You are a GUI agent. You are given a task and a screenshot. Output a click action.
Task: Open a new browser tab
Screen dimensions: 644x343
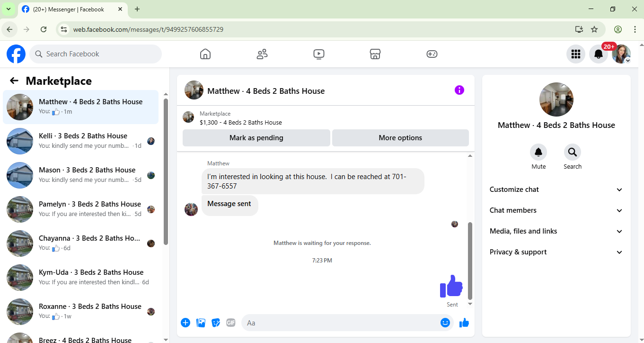point(137,9)
